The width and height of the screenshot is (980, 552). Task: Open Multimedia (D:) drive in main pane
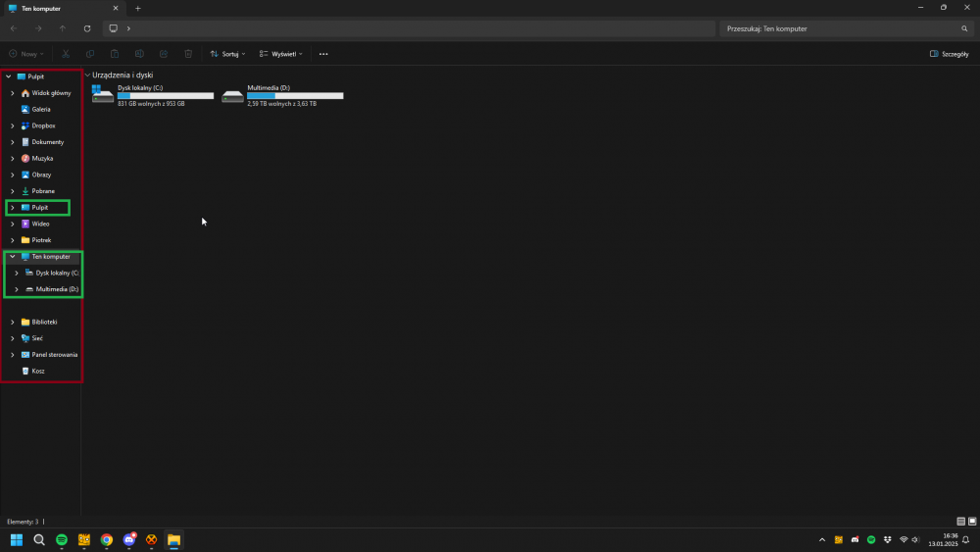[282, 94]
